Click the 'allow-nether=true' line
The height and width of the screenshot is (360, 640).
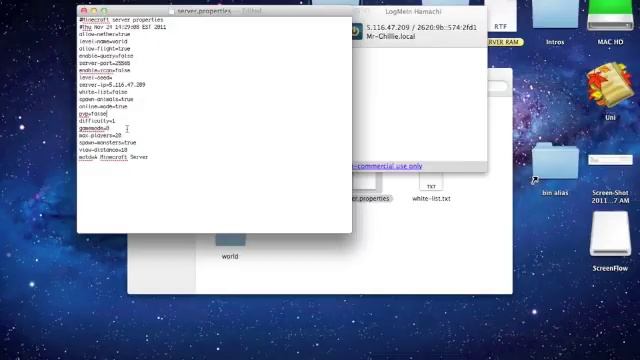(104, 34)
